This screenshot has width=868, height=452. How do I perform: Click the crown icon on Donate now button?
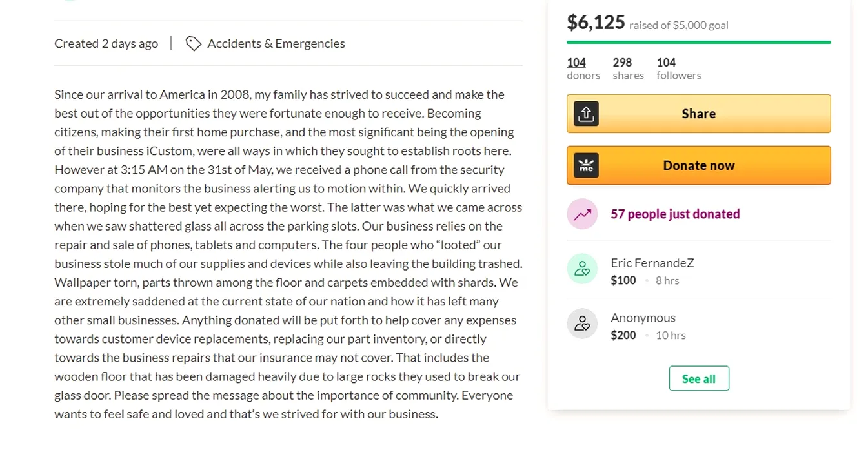click(586, 165)
